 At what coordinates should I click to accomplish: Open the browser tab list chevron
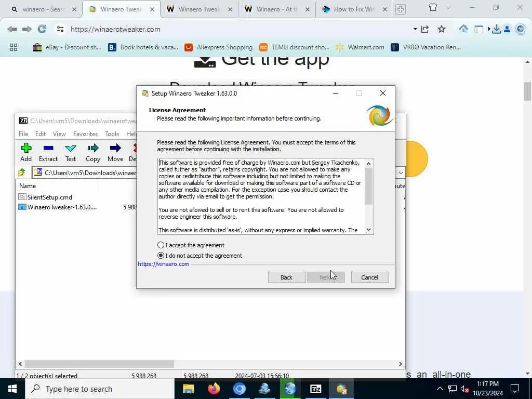(x=448, y=7)
